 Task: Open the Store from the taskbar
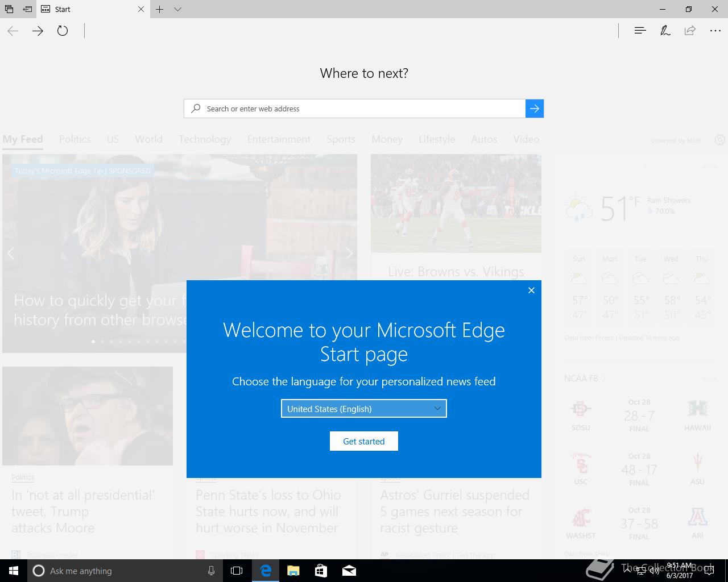tap(321, 571)
